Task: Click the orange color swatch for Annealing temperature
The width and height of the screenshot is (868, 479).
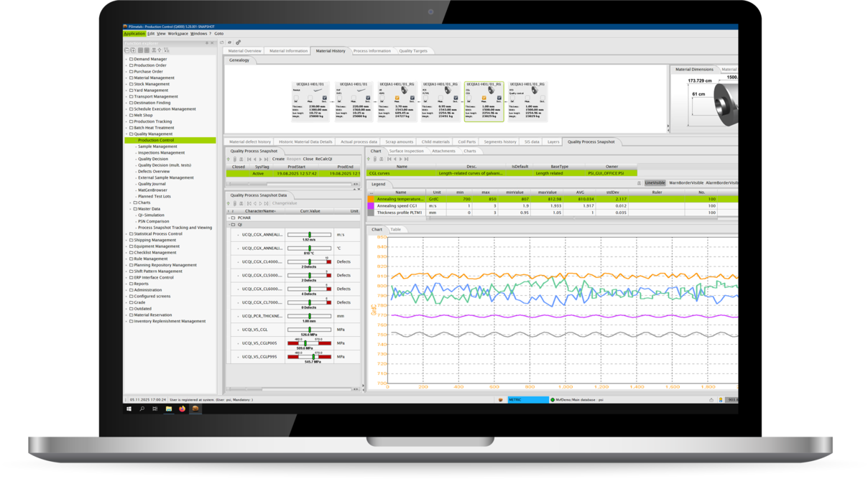Action: [372, 199]
